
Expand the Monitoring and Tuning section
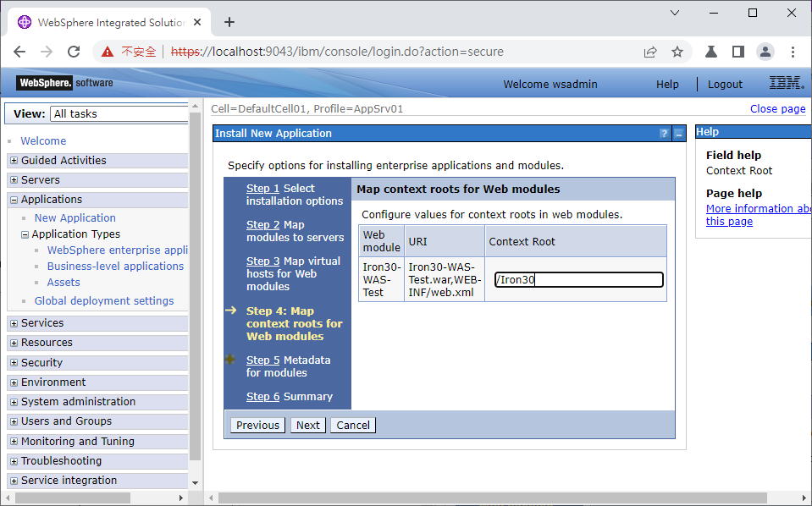point(14,442)
